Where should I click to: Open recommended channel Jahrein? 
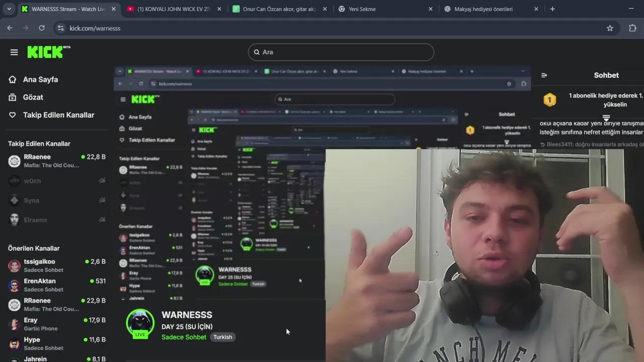pos(57,359)
